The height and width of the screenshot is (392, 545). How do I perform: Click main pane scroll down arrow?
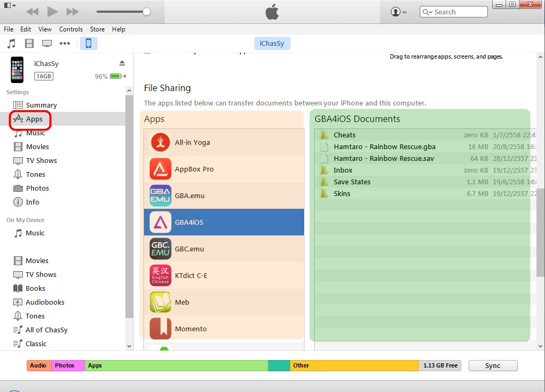pyautogui.click(x=541, y=346)
